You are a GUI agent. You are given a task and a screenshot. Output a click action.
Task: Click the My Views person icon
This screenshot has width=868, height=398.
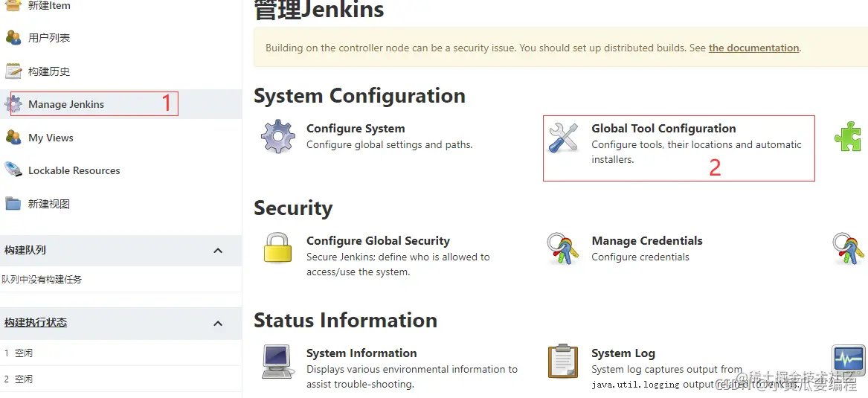13,138
